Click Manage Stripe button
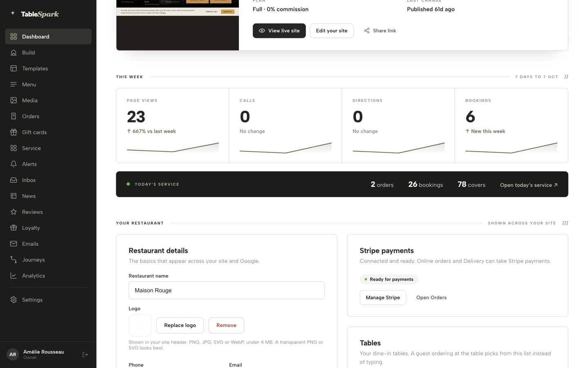Viewport: 588px width, 368px height. [383, 298]
